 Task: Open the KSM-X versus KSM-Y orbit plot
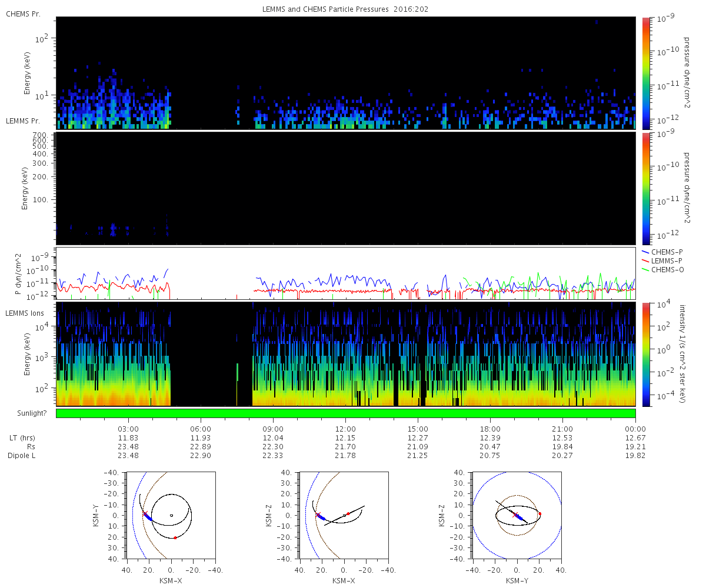171,516
